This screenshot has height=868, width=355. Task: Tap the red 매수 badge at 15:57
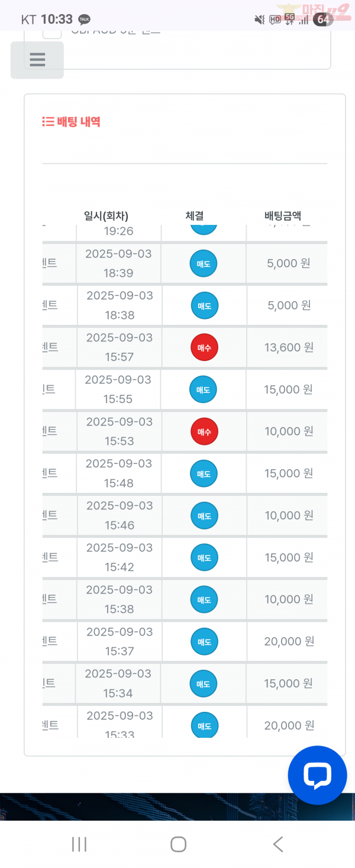[204, 347]
